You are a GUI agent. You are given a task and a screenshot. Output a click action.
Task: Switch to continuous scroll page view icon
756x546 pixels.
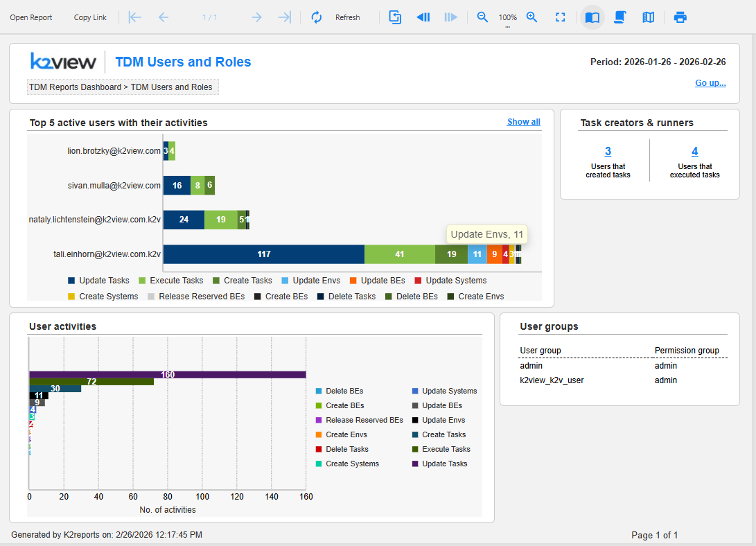(x=620, y=17)
